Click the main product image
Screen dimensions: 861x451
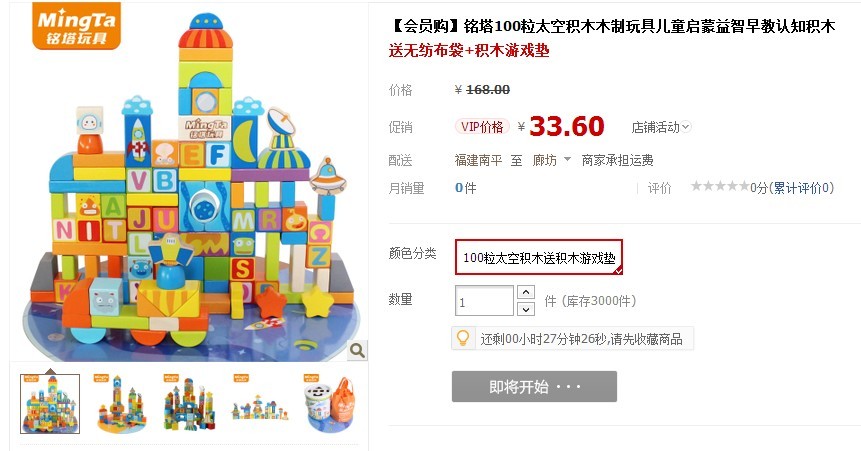[189, 181]
